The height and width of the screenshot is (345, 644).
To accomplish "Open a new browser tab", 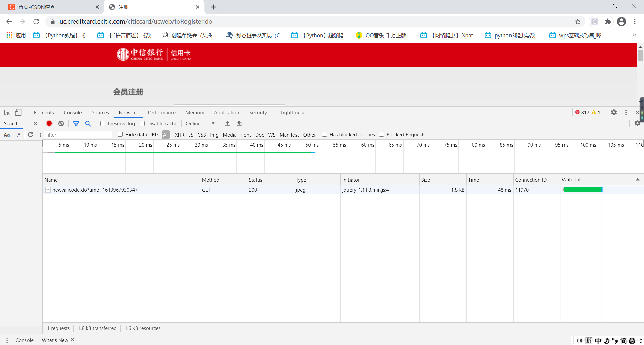I will tap(213, 7).
